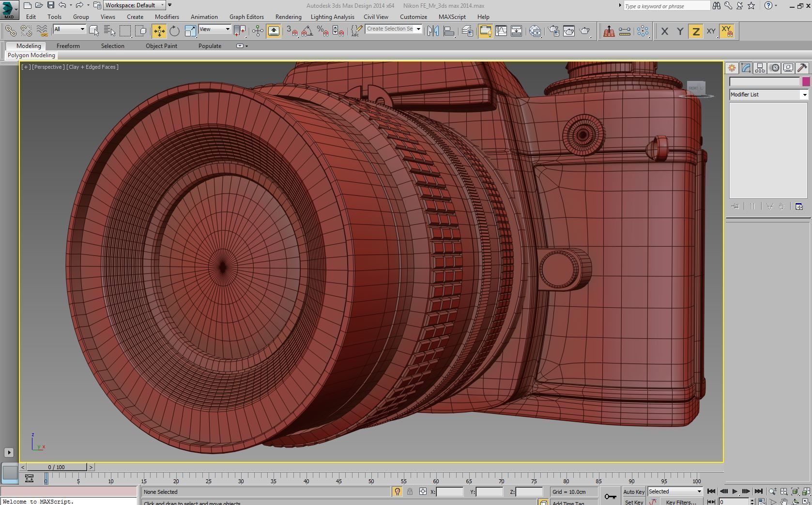Toggle the Spinner Snap button

click(338, 31)
